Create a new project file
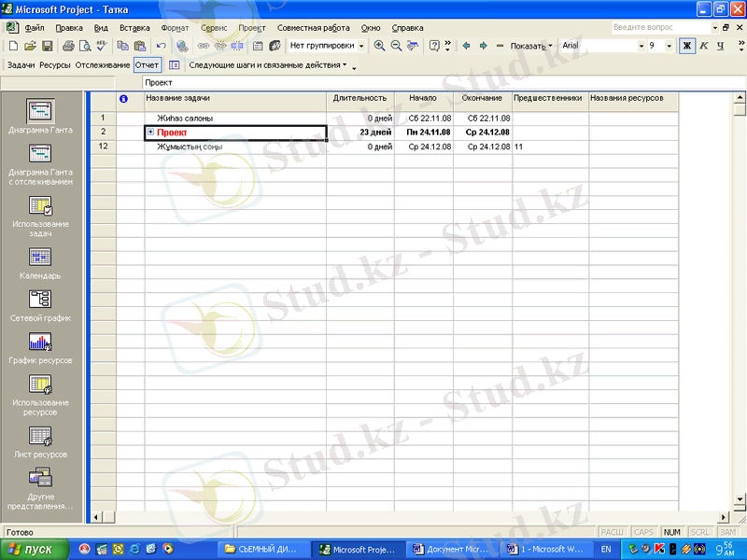 pos(13,46)
